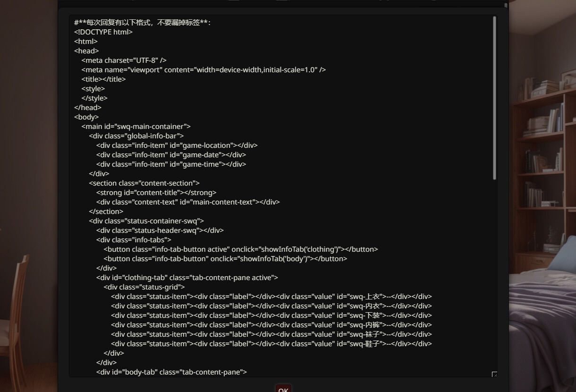Click the meta charset UTF-8 line
This screenshot has width=576, height=392.
[x=124, y=60]
